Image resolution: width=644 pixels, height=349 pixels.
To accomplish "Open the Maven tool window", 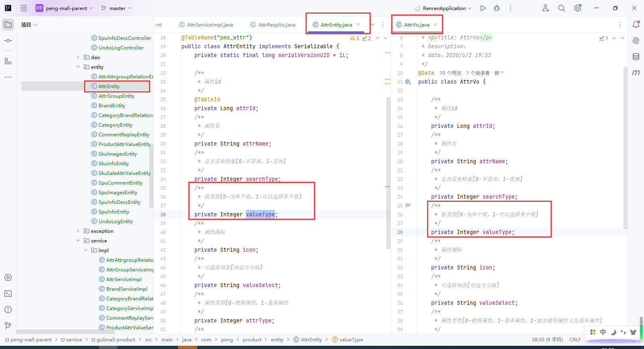I will click(636, 73).
